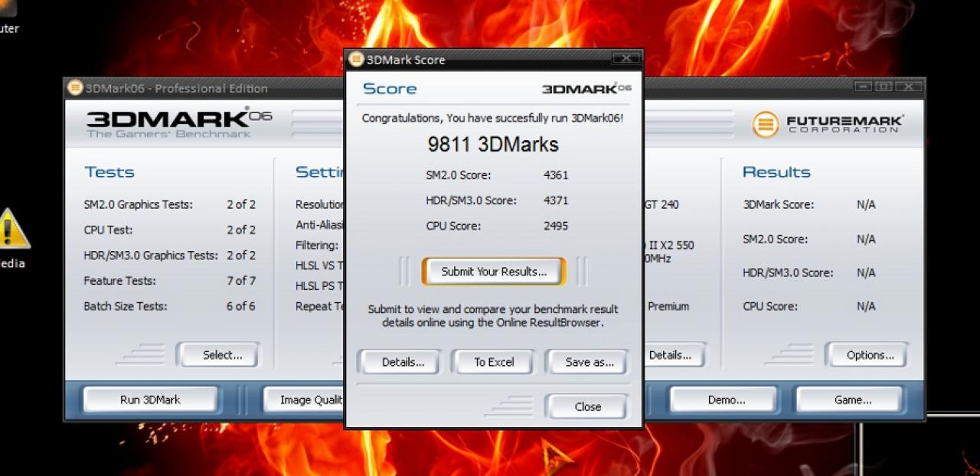
Task: Click the 'Results' panel heading
Action: point(776,172)
